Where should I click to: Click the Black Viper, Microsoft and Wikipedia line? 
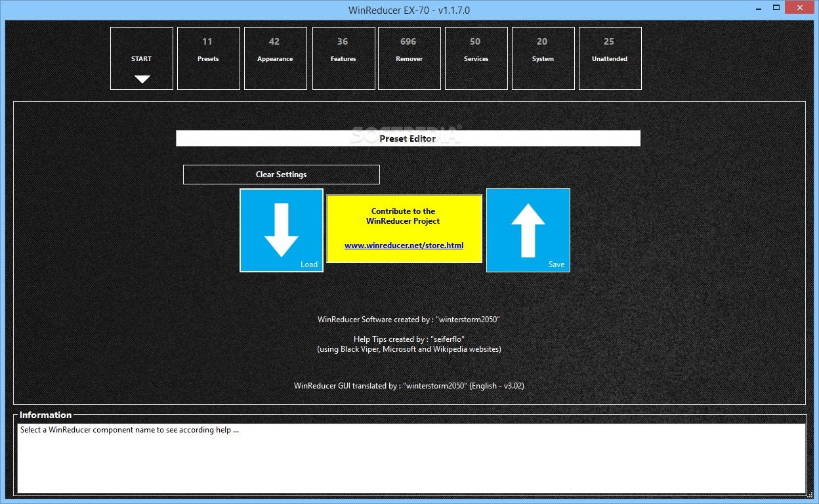pyautogui.click(x=409, y=349)
